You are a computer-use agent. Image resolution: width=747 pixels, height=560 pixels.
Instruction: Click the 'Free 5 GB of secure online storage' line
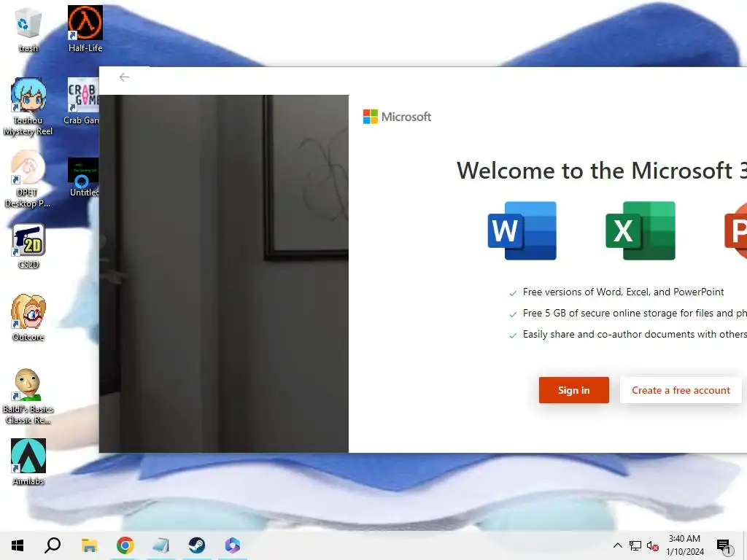[635, 313]
